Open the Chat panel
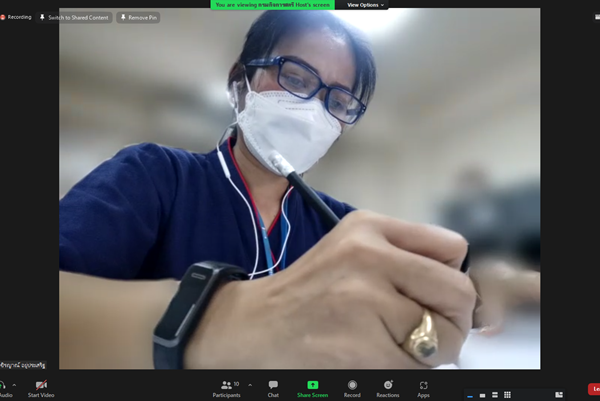This screenshot has width=600, height=401. [x=273, y=389]
